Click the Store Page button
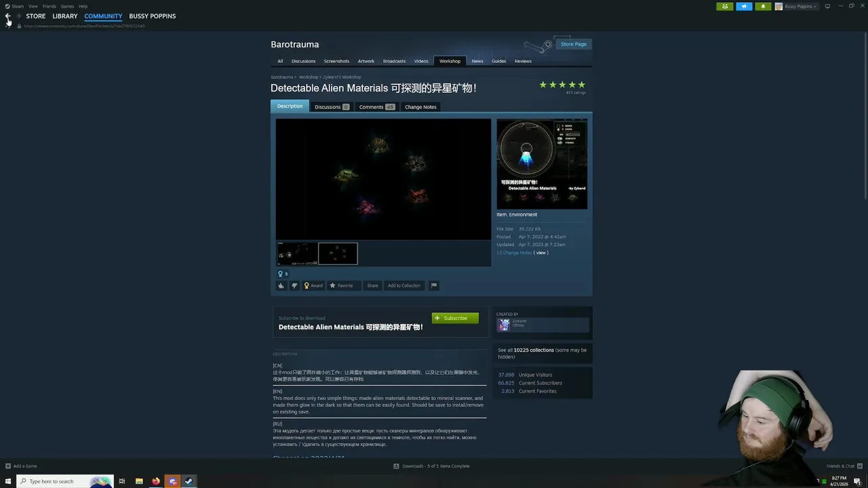Viewport: 868px width, 488px height. (x=573, y=44)
